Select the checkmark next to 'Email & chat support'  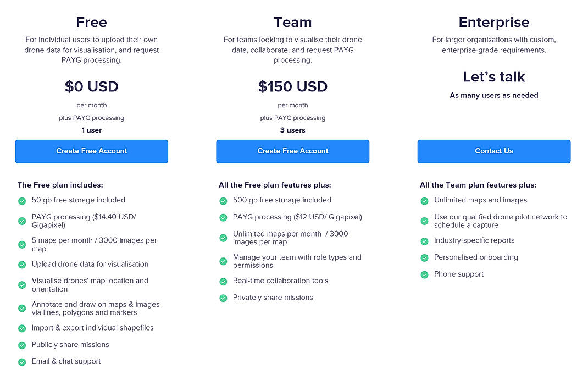click(x=21, y=361)
